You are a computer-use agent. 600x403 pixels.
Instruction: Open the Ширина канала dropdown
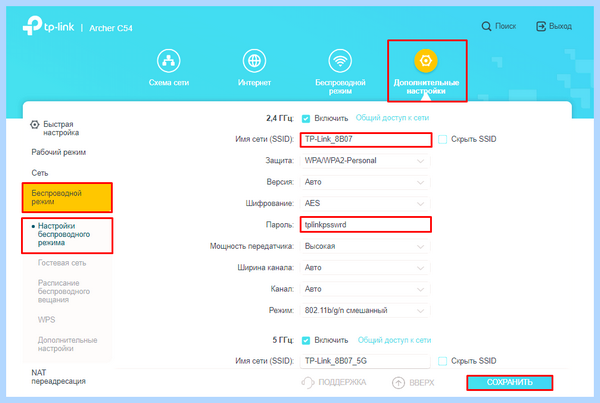365,268
